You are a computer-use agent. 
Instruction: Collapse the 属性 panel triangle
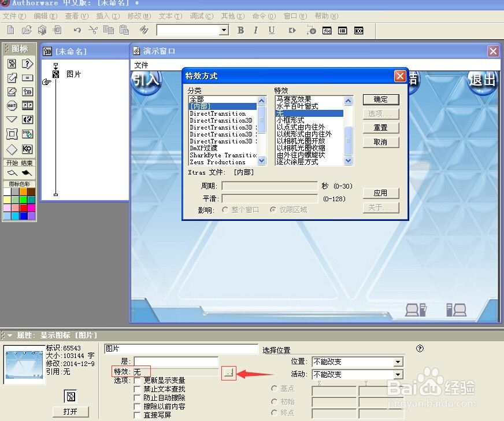10,335
